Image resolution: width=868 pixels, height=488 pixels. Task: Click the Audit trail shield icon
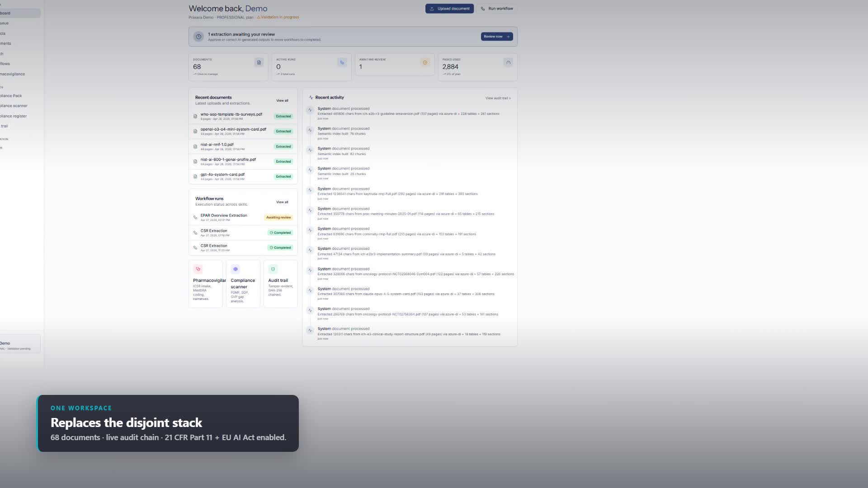(x=273, y=269)
